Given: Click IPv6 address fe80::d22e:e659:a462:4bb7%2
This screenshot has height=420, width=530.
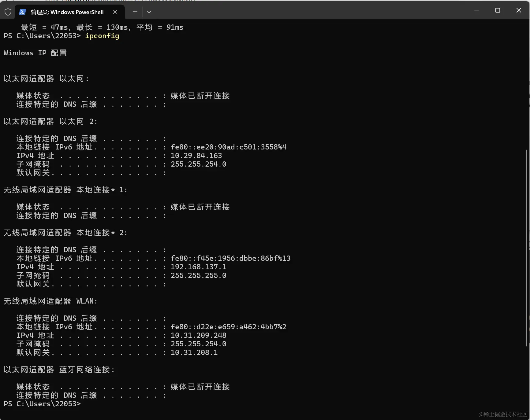Looking at the screenshot, I should 228,327.
